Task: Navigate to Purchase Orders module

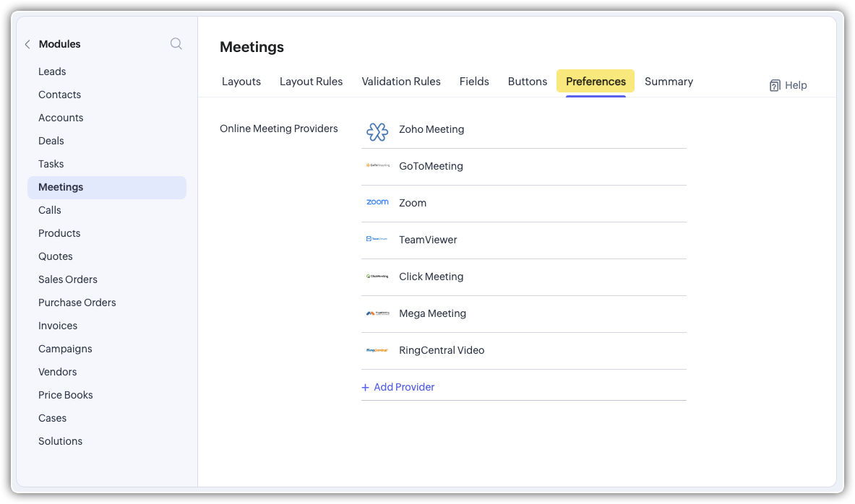Action: coord(77,303)
